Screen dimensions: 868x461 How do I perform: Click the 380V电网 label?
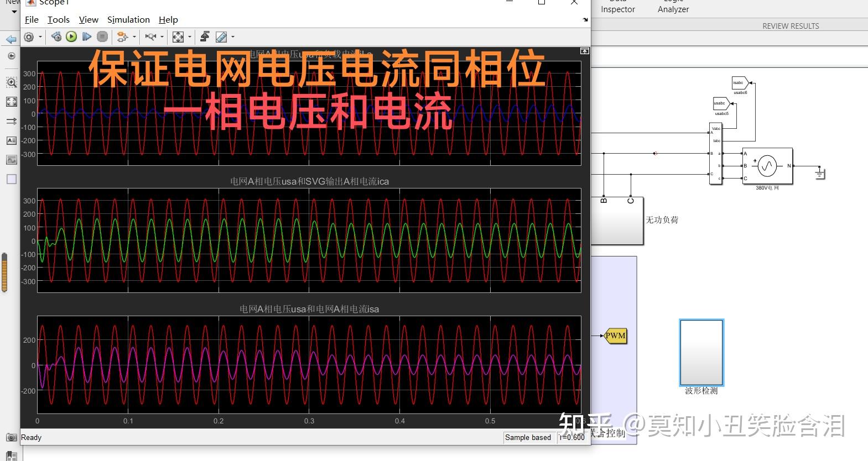pos(767,188)
